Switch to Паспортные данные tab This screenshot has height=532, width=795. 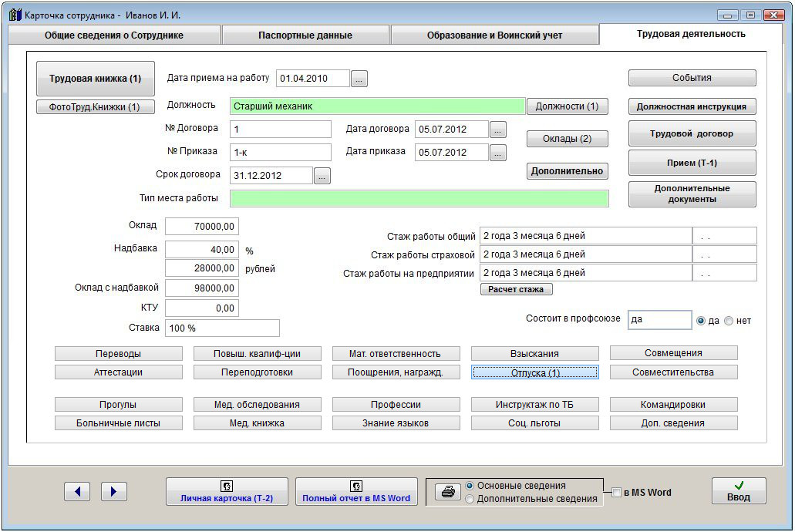coord(305,35)
